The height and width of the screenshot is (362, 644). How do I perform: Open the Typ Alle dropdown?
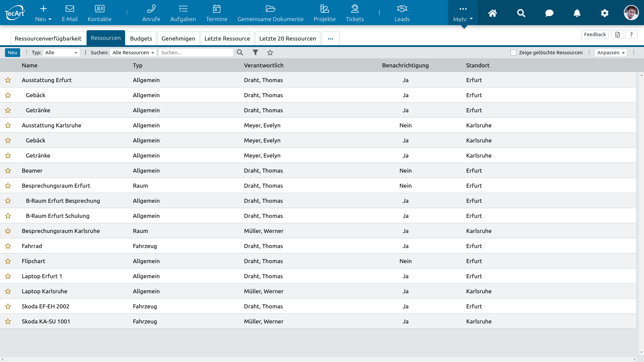coord(61,53)
